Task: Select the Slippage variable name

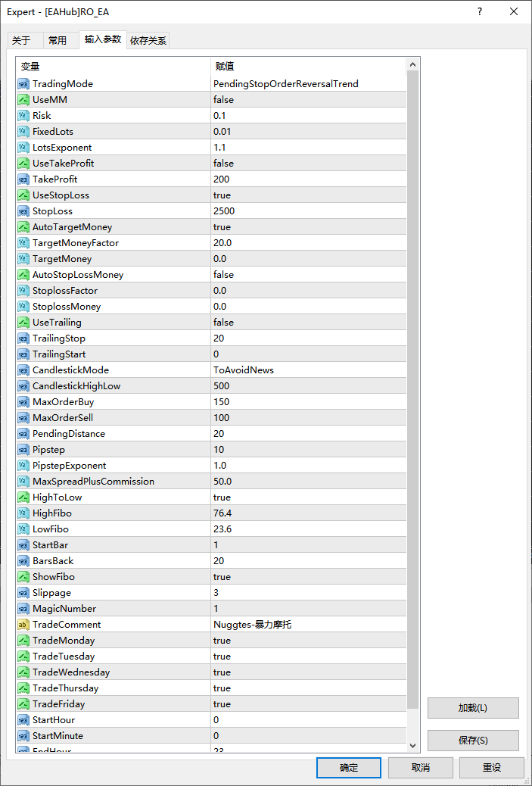Action: [x=51, y=592]
